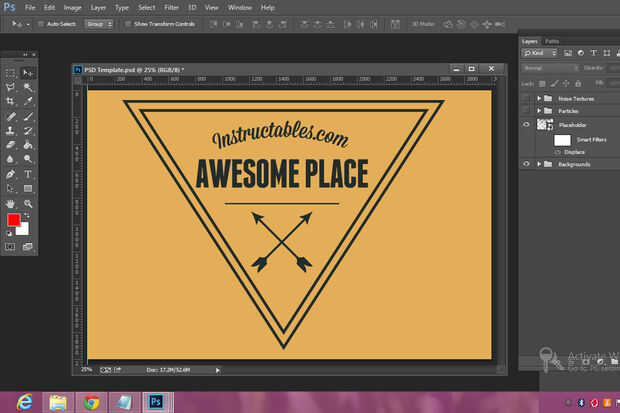
Task: Select the Horizontal Type tool
Action: [x=28, y=173]
